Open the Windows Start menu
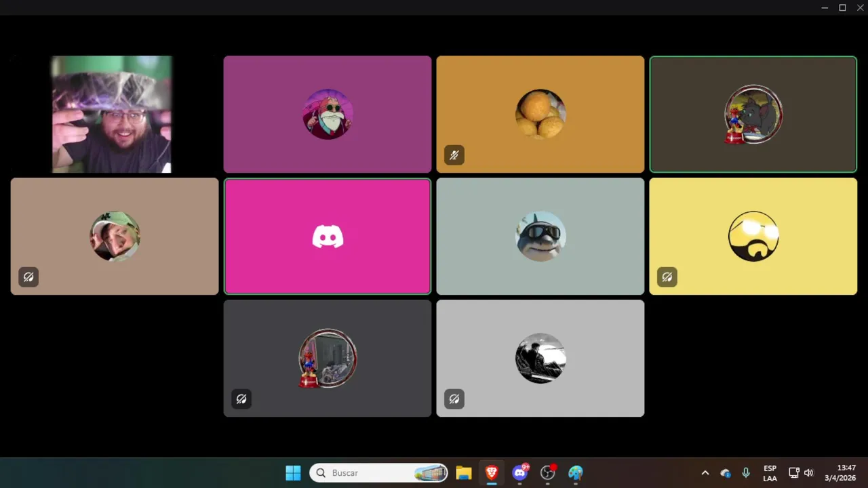 coord(293,473)
